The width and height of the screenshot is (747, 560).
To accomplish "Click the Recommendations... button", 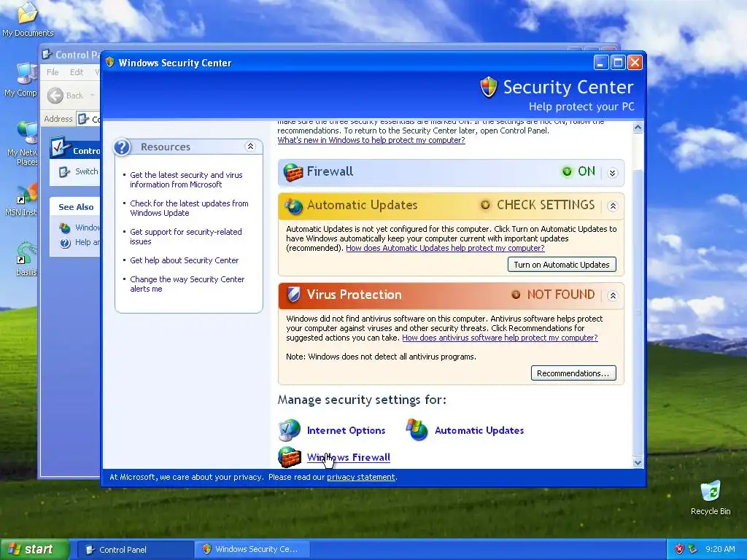I will [573, 373].
